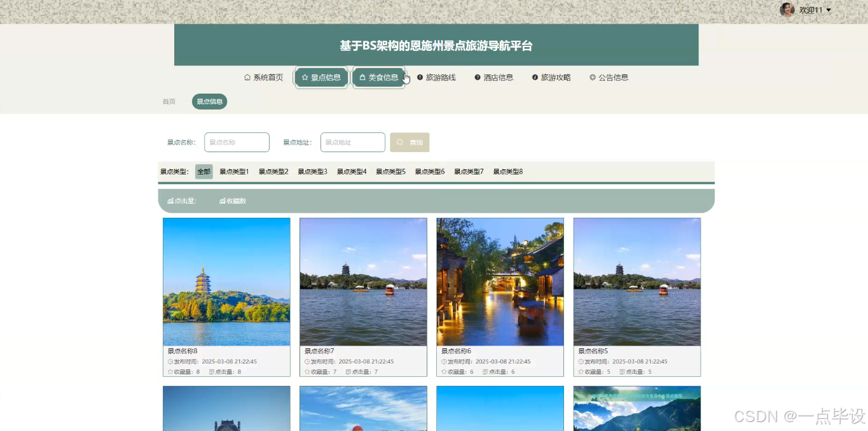
Task: Filter by 景点类型4
Action: [352, 172]
